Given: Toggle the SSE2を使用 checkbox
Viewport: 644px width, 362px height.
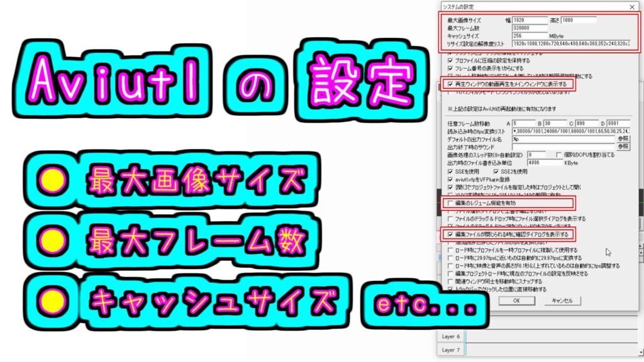Looking at the screenshot, I should click(x=496, y=170).
